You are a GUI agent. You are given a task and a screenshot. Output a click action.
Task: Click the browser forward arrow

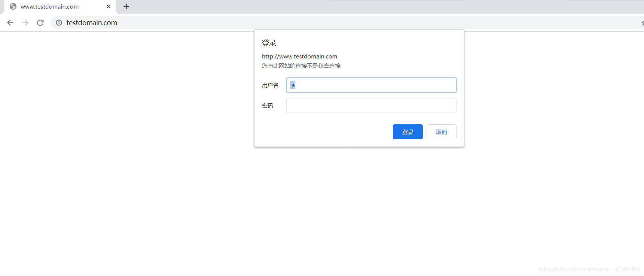(x=25, y=22)
